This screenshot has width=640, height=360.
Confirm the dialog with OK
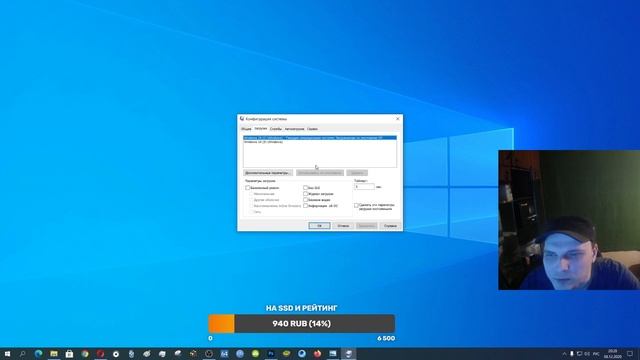(319, 226)
